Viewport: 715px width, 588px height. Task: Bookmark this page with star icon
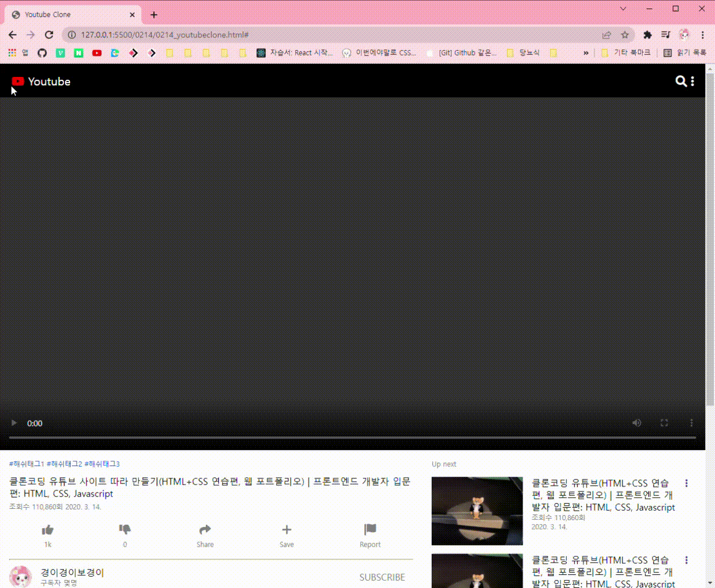625,34
